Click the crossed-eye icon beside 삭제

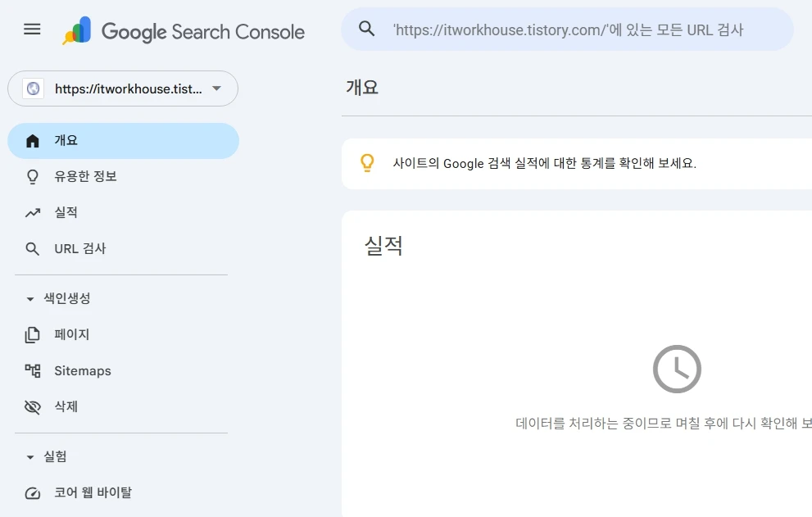[x=33, y=407]
